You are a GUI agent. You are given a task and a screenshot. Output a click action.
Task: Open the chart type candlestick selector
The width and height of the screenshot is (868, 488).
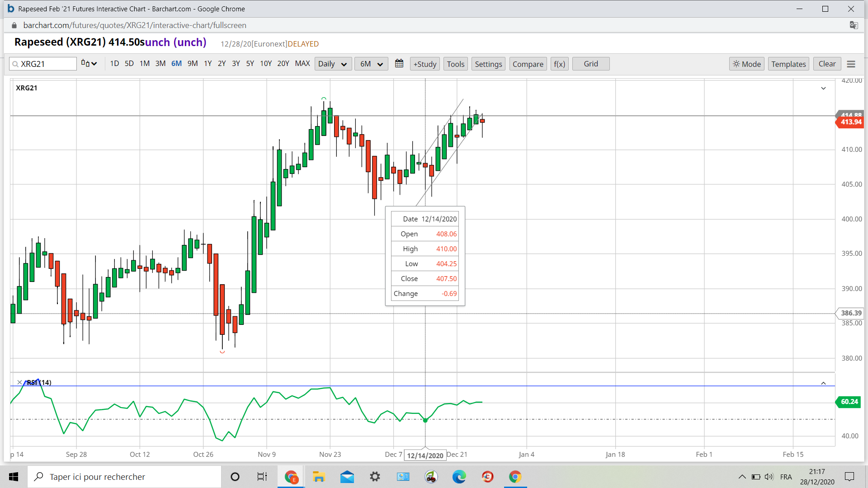tap(89, 64)
